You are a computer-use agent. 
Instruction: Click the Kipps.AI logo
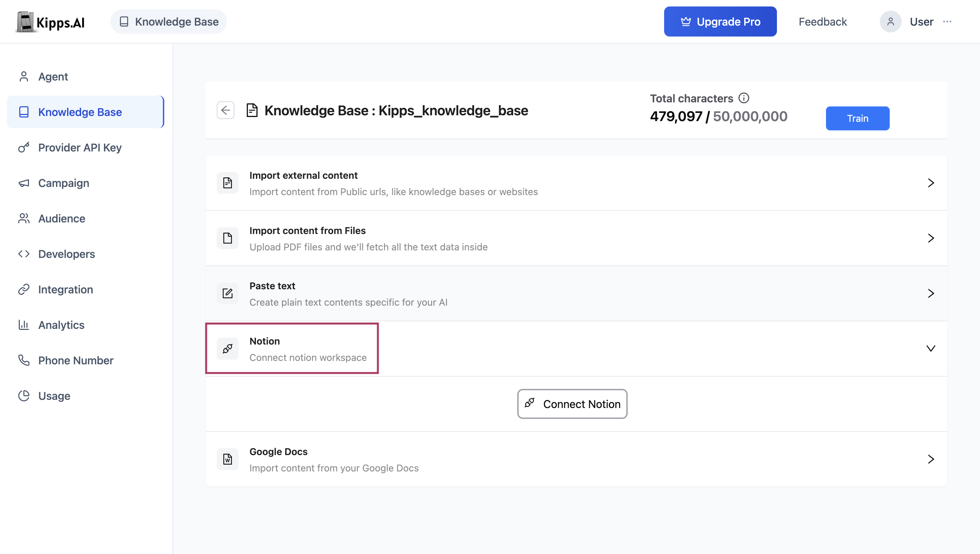coord(50,22)
